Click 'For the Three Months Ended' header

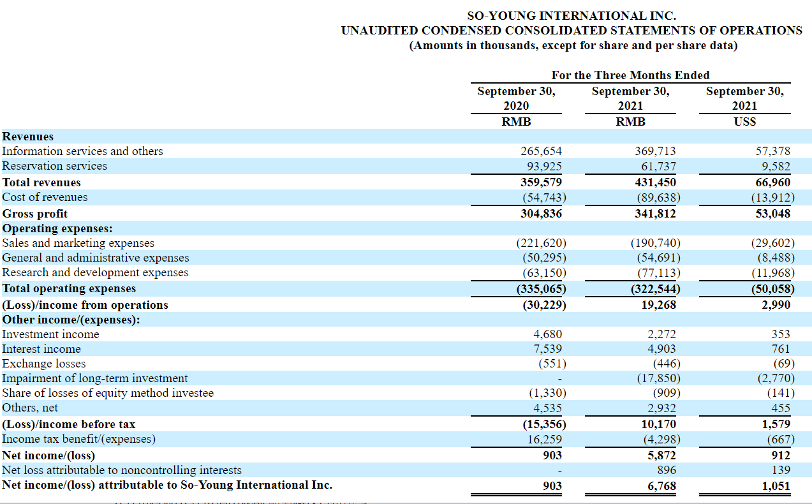click(x=630, y=75)
